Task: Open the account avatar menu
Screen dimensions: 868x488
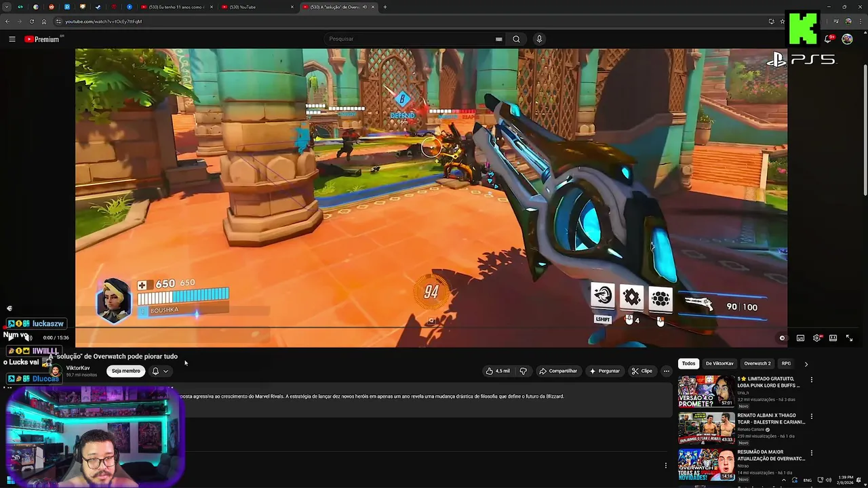Action: [x=847, y=39]
